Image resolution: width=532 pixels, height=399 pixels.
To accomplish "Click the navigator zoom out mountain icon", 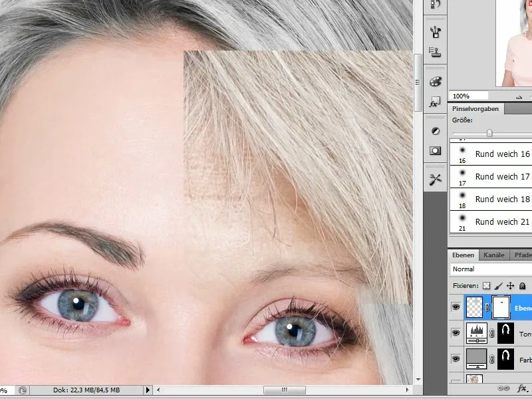I will [x=519, y=97].
